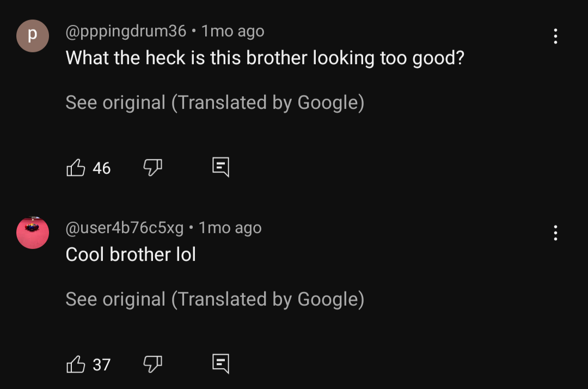Image resolution: width=588 pixels, height=389 pixels.
Task: Select the "Cool brother lol" comment text
Action: tap(131, 254)
